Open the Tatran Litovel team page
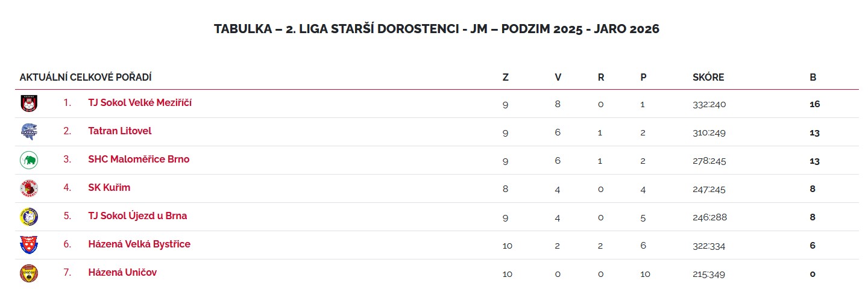The height and width of the screenshot is (295, 868). point(120,131)
